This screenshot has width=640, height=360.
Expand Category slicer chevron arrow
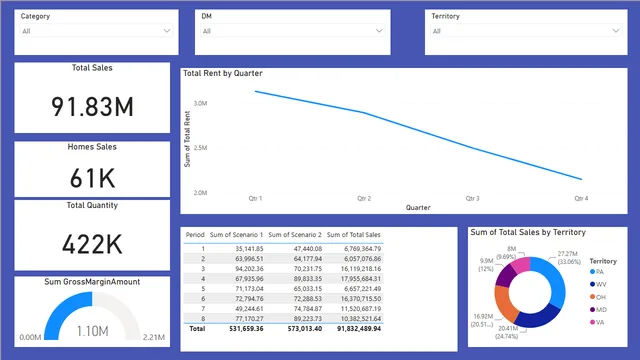[x=167, y=31]
